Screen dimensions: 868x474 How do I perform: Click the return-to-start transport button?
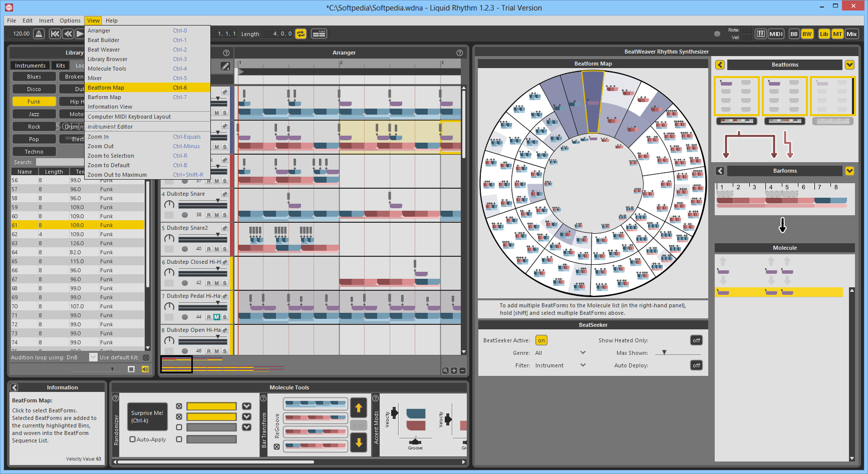click(x=55, y=34)
